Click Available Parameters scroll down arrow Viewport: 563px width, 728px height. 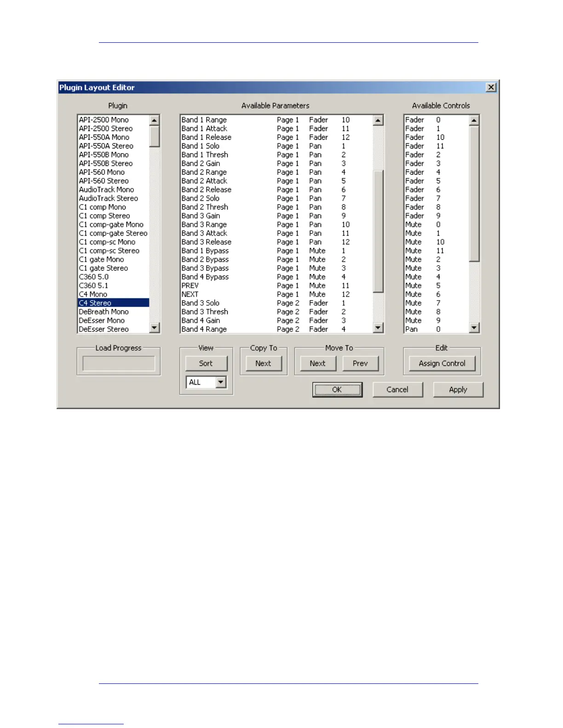378,328
